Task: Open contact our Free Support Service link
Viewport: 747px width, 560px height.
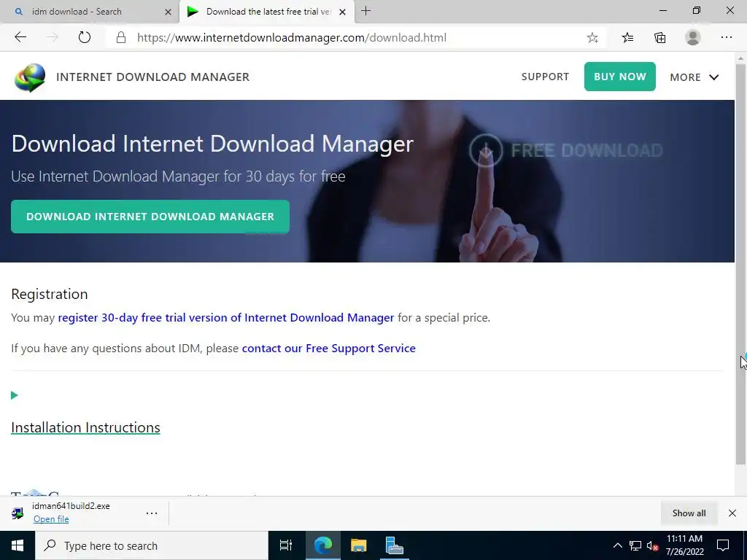Action: [329, 349]
